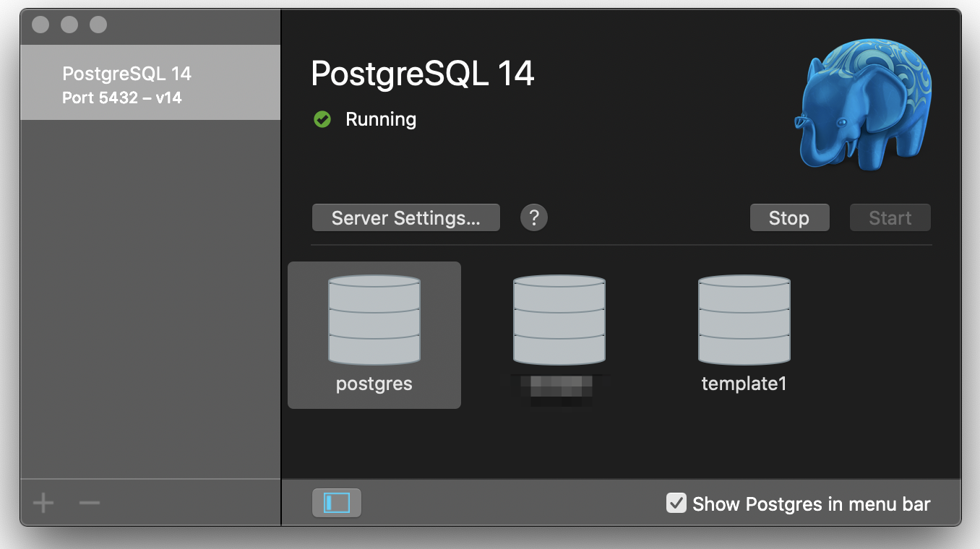Click the question mark help button
The image size is (980, 549).
click(534, 217)
